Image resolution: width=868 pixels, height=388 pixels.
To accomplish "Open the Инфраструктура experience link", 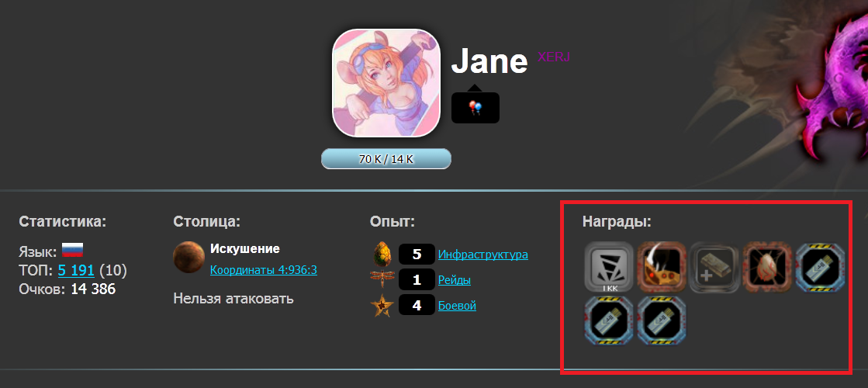I will coord(482,255).
